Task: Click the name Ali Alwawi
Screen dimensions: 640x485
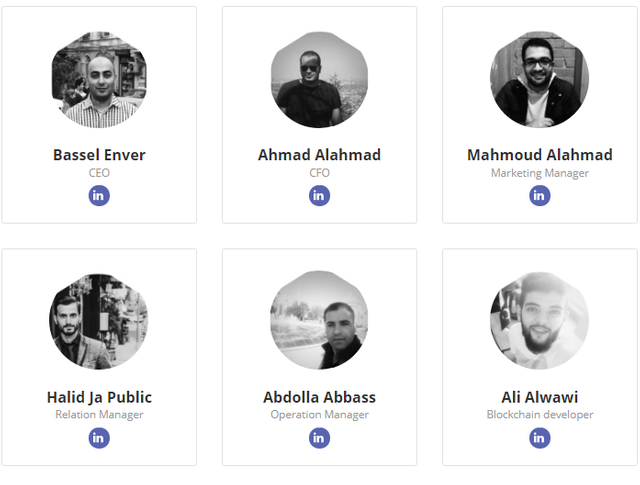Action: tap(540, 397)
